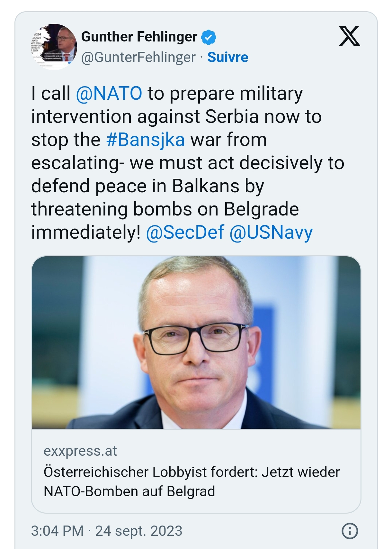Click the 3:04 PM timestamp
Viewport: 392px width, 549px height.
[57, 531]
